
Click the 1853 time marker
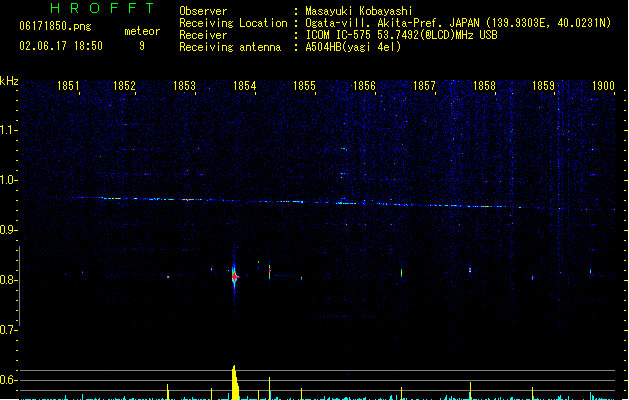185,86
